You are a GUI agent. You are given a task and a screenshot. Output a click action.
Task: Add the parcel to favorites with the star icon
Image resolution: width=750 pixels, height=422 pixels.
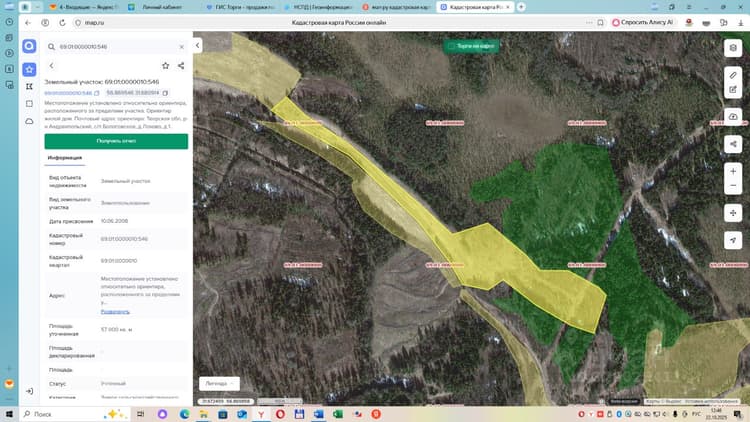(x=165, y=66)
